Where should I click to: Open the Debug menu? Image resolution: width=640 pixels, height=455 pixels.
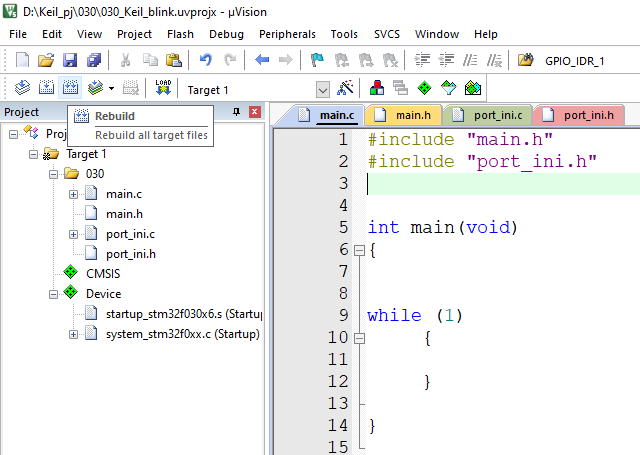click(x=226, y=34)
